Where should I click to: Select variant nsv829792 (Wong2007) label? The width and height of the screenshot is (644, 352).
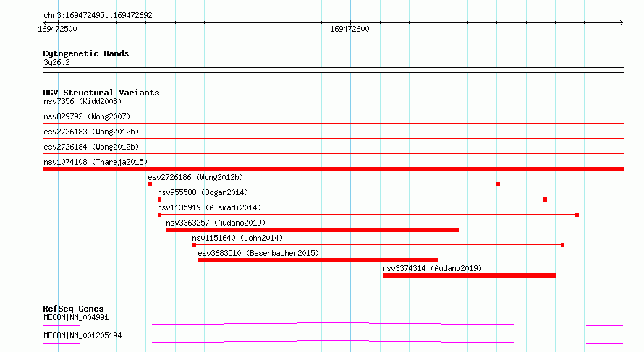(87, 116)
